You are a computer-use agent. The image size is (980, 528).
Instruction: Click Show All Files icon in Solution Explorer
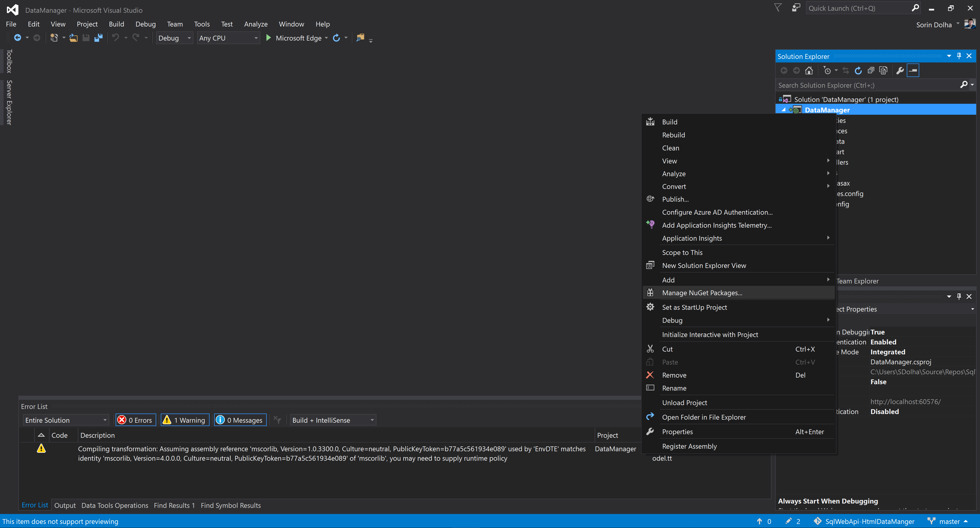click(883, 71)
